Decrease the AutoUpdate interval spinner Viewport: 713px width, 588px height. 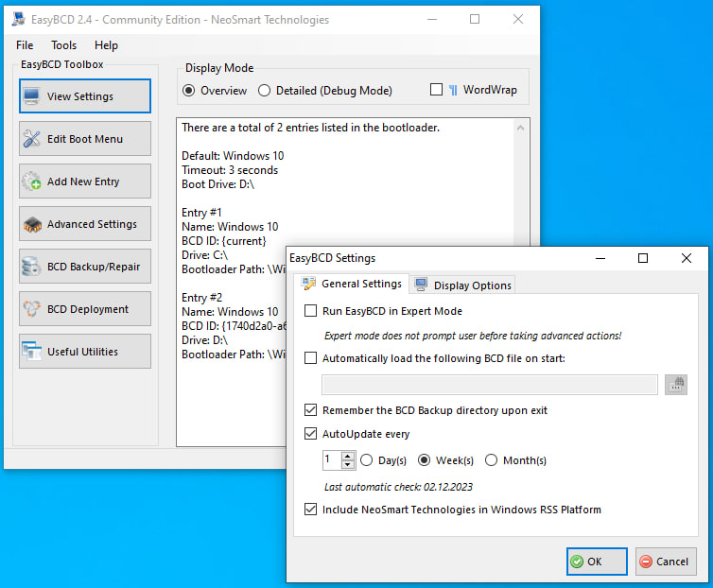coord(348,464)
